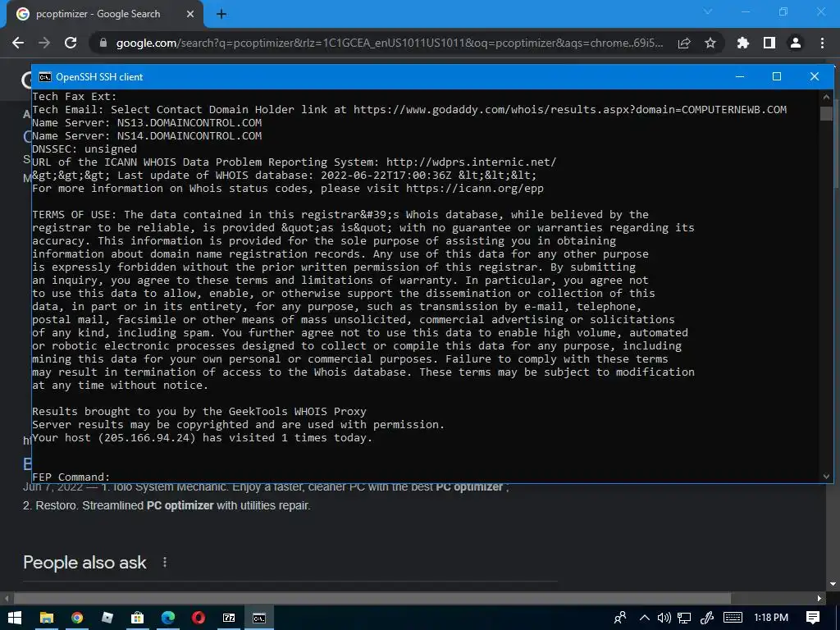Viewport: 840px width, 630px height.
Task: Click the share page icon in address bar
Action: pos(684,43)
